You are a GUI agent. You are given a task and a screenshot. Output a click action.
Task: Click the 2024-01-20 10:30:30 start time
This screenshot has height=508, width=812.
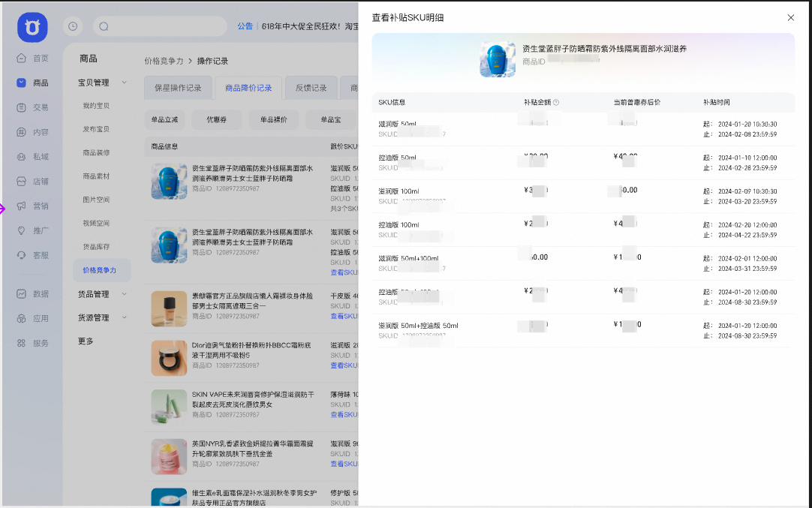coord(747,125)
